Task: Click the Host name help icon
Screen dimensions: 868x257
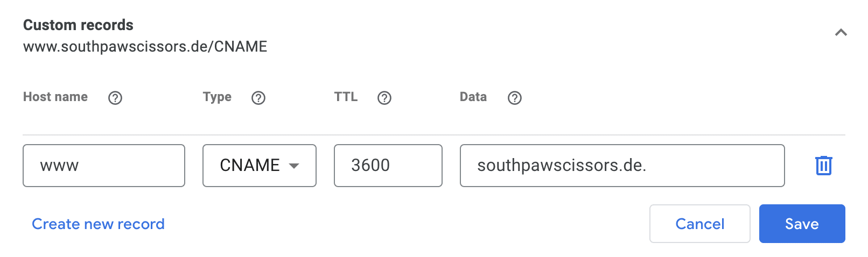Action: 115,98
